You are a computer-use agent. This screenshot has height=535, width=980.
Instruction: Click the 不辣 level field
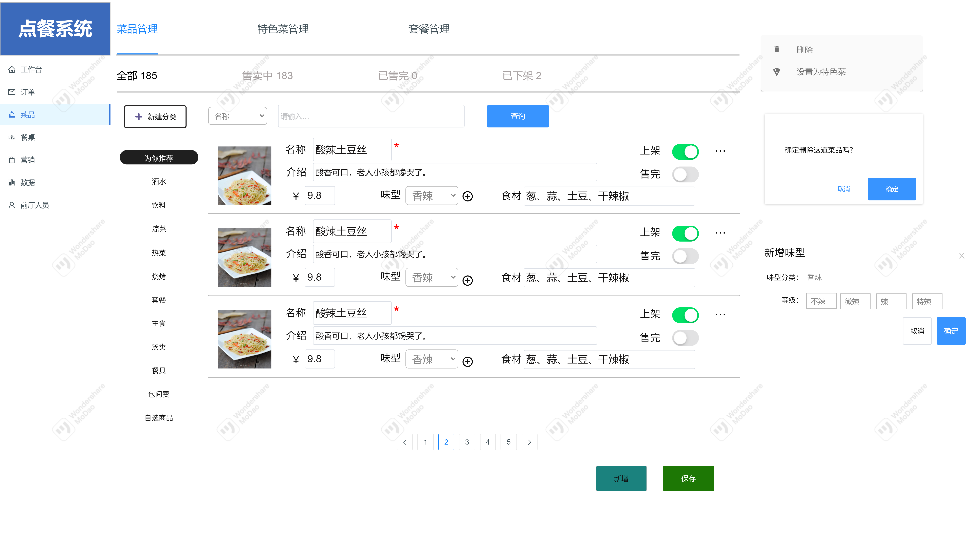point(821,301)
